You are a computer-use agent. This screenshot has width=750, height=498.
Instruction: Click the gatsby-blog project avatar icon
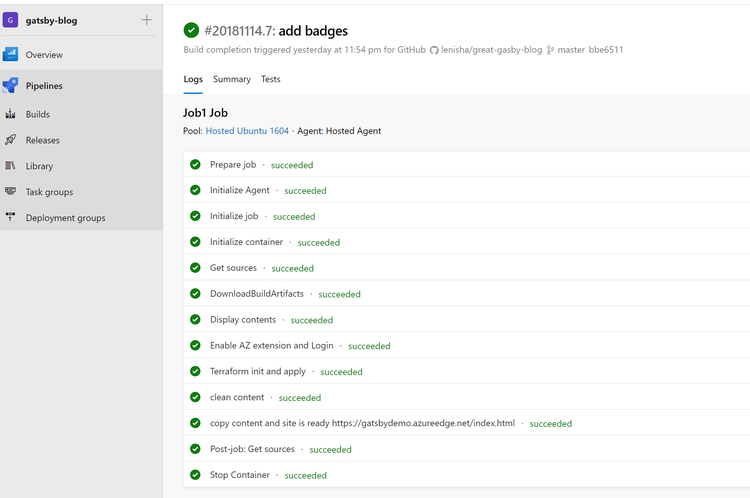(10, 20)
